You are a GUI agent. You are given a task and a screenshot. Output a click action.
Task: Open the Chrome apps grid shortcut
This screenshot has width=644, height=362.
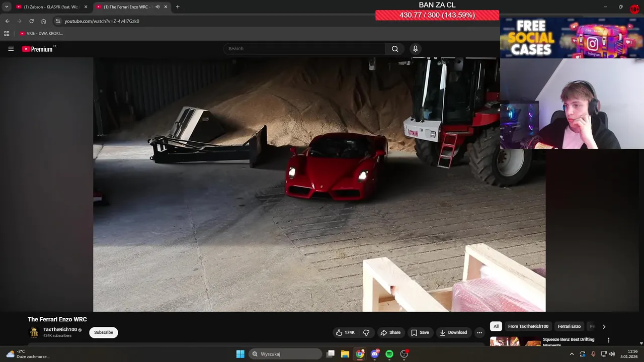7,33
